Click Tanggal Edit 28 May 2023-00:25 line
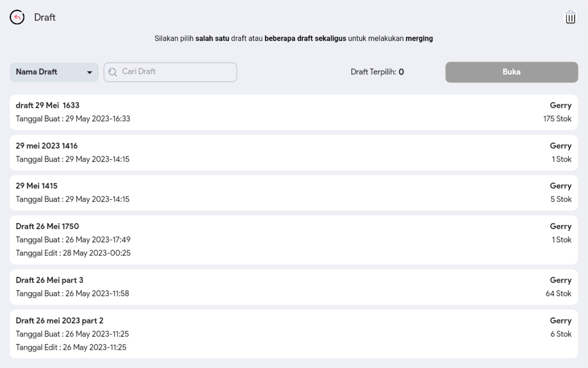This screenshot has height=368, width=588. tap(73, 253)
